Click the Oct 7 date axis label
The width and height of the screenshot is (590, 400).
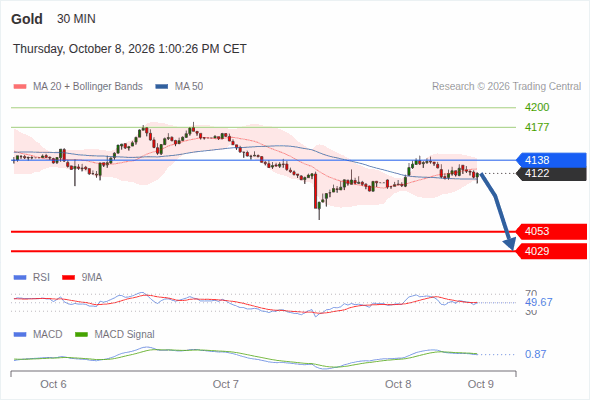click(x=226, y=384)
